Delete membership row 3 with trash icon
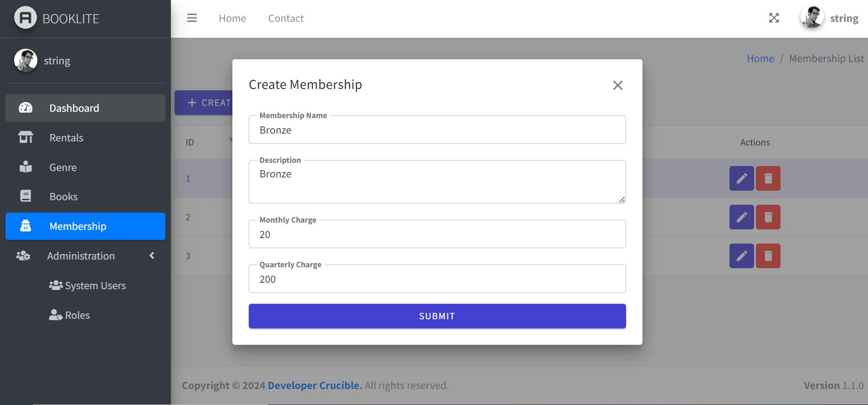 (768, 256)
